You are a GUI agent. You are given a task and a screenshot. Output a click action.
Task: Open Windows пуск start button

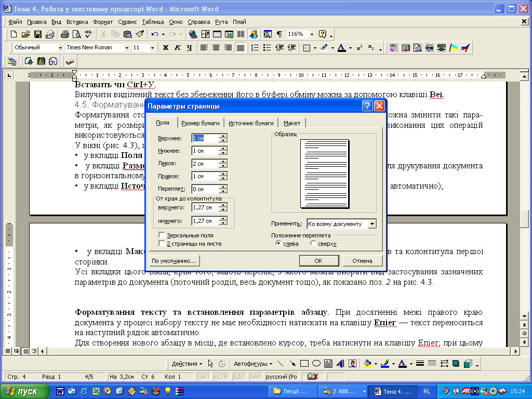24,391
